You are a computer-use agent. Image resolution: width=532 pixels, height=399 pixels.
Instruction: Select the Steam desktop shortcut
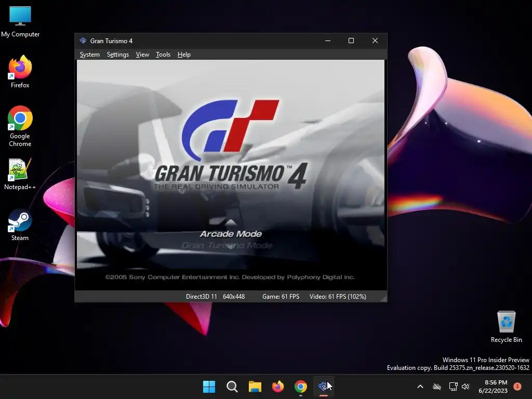click(20, 225)
